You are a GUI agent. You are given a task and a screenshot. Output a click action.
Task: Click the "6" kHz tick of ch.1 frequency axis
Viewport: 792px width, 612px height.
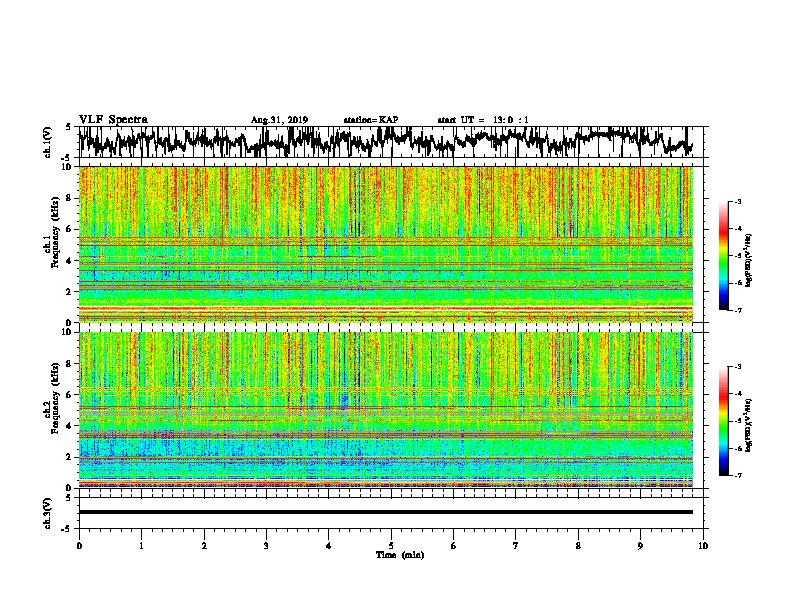[71, 229]
